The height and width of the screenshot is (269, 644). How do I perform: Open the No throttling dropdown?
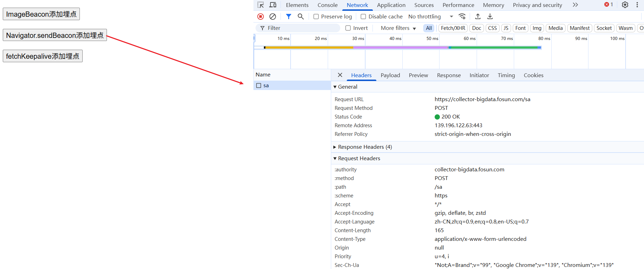pyautogui.click(x=430, y=17)
